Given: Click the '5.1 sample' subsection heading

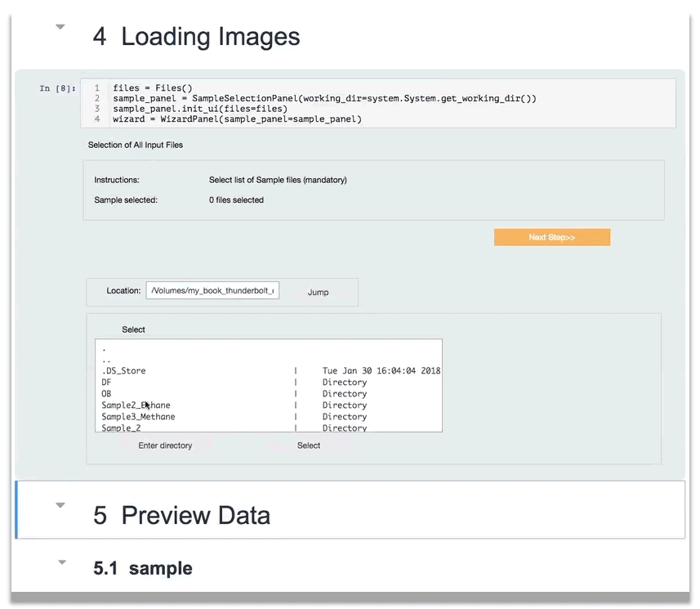Looking at the screenshot, I should (143, 568).
